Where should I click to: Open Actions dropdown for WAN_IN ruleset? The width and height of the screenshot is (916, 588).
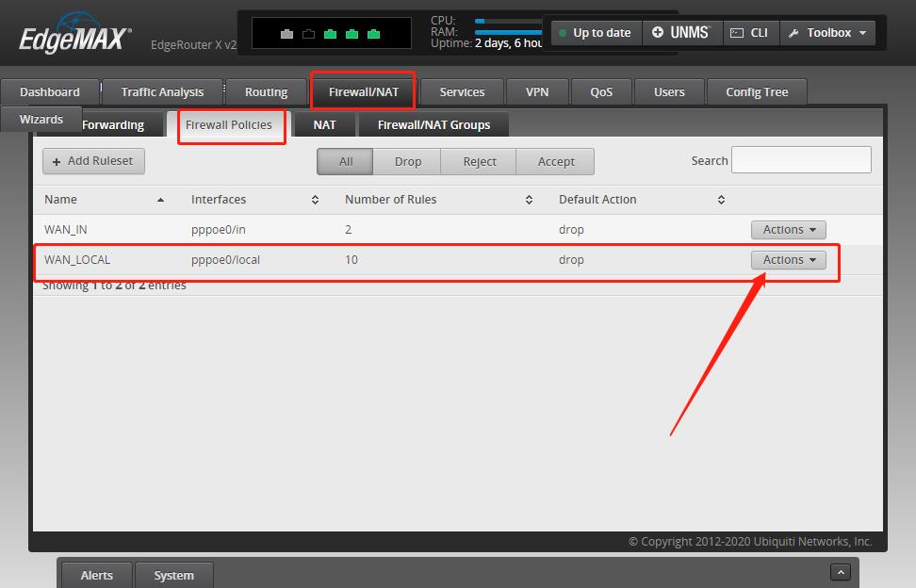click(x=788, y=229)
